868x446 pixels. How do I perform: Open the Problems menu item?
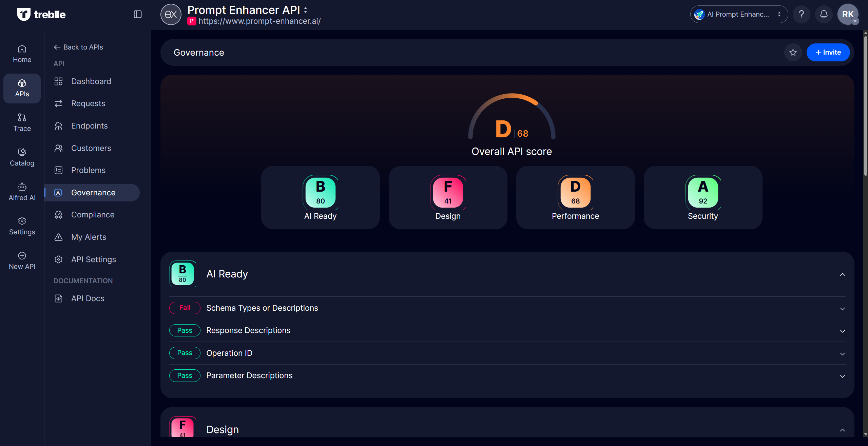pyautogui.click(x=92, y=170)
